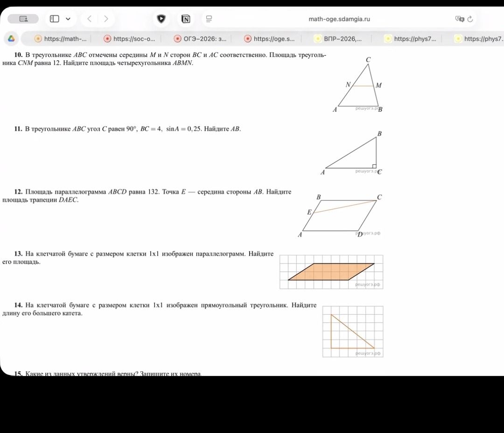The width and height of the screenshot is (504, 433).
Task: Click the text 'его площадь.' in task 13
Action: point(21,262)
